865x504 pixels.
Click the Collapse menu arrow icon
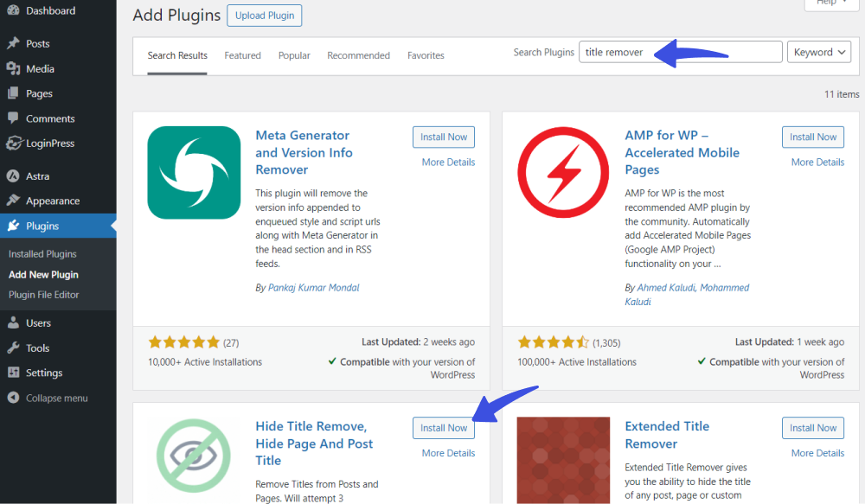pyautogui.click(x=13, y=398)
